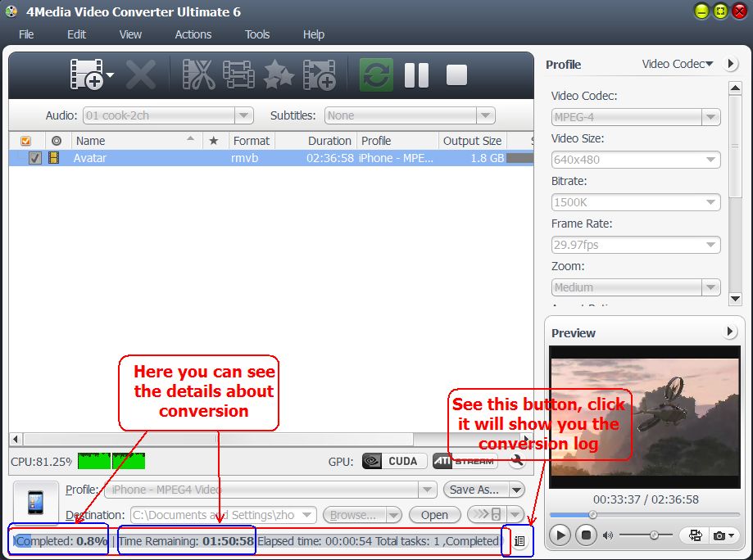The image size is (753, 560).
Task: Sort by the Format column header
Action: (252, 141)
